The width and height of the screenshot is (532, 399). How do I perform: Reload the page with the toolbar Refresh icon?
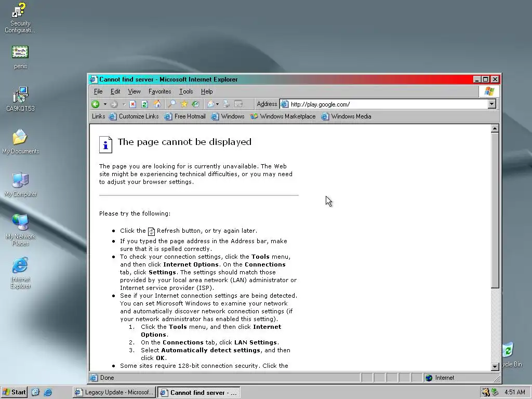[x=144, y=104]
